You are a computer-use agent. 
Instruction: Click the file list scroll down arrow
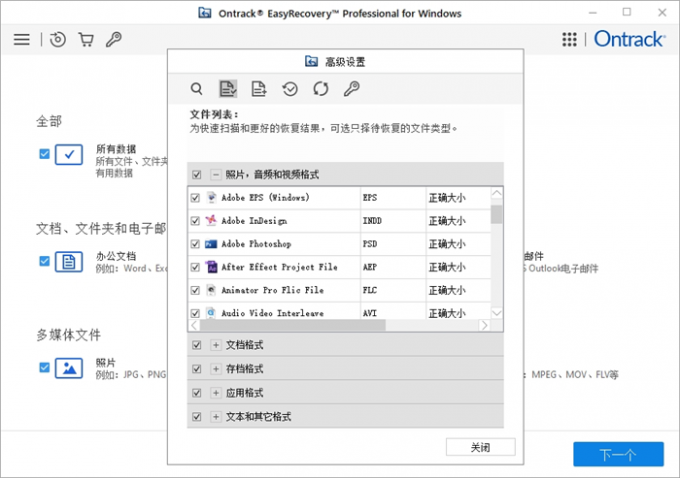click(x=497, y=313)
